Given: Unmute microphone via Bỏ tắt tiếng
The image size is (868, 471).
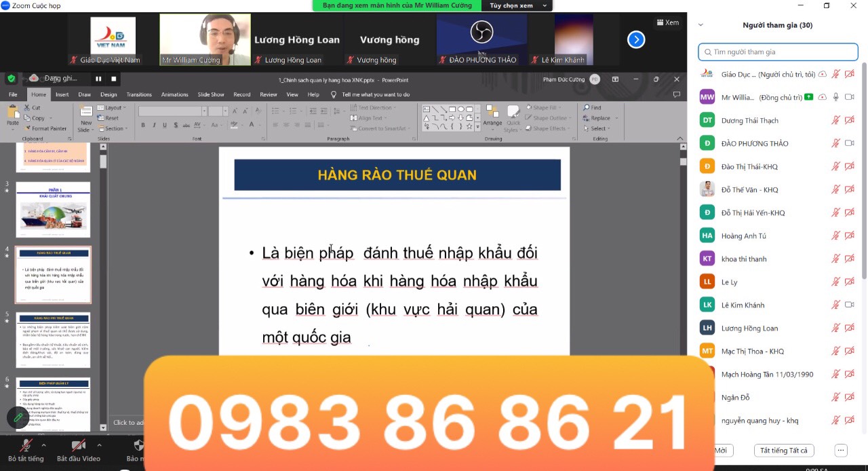Looking at the screenshot, I should click(x=26, y=450).
